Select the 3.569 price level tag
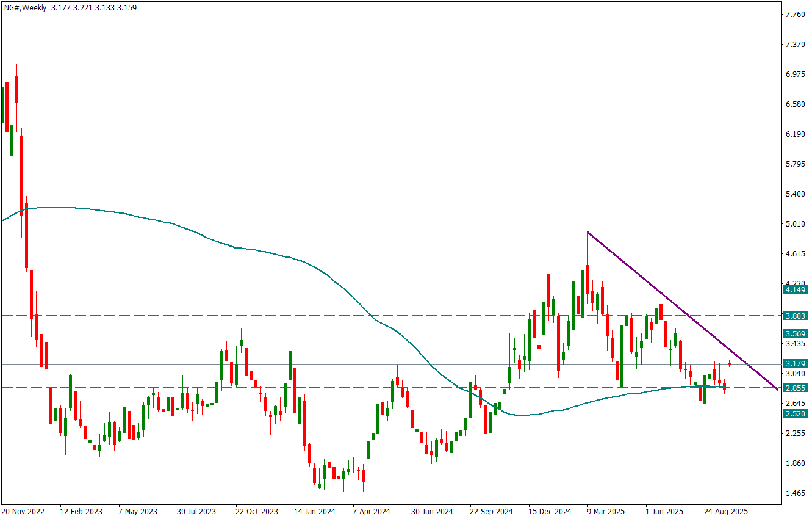Screen dimensions: 812x519 pos(796,333)
